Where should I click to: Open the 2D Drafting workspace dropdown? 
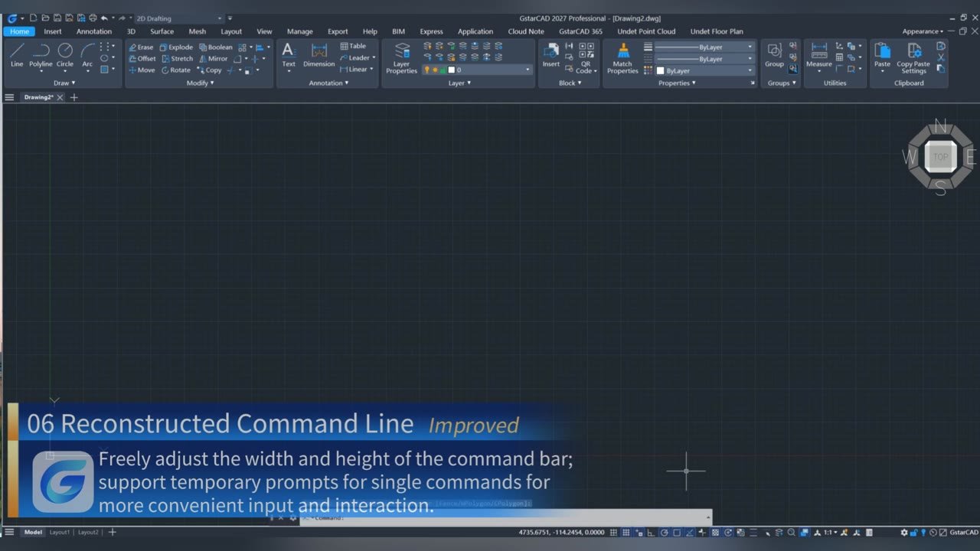pos(178,18)
